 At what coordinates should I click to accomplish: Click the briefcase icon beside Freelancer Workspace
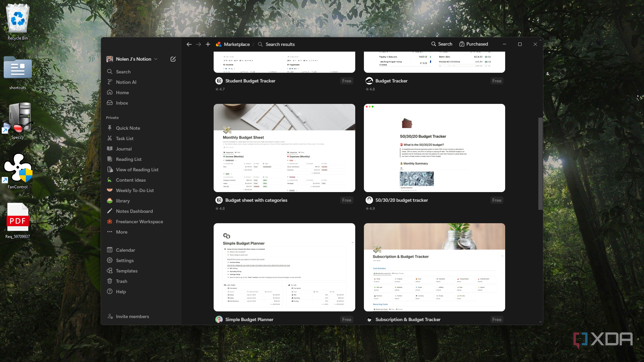(x=110, y=221)
